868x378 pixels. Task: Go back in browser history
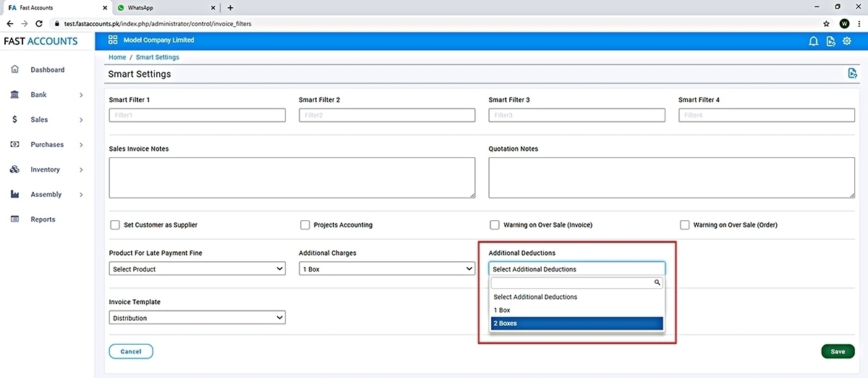[x=9, y=23]
